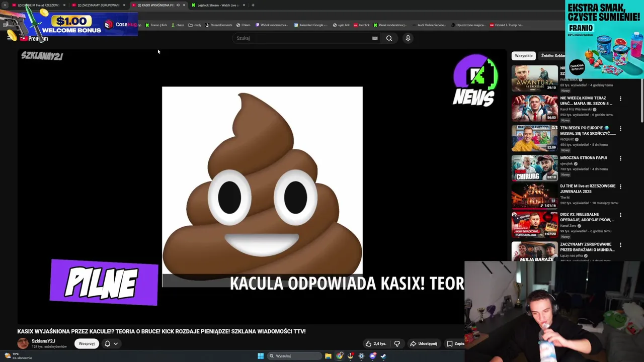Screen dimensions: 644x362
Task: Open more options for MROCZNA STRONA PAPUI video
Action: point(620,158)
